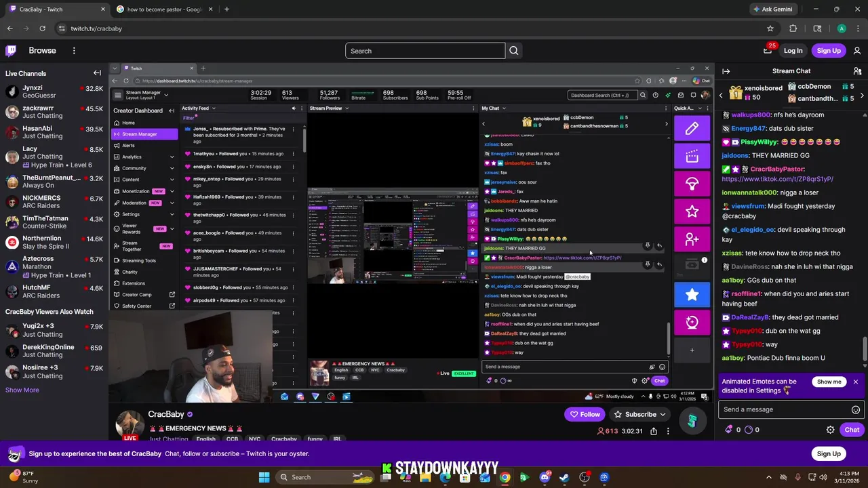
Task: Collapse the Stream Chat panel arrow
Action: tap(726, 71)
